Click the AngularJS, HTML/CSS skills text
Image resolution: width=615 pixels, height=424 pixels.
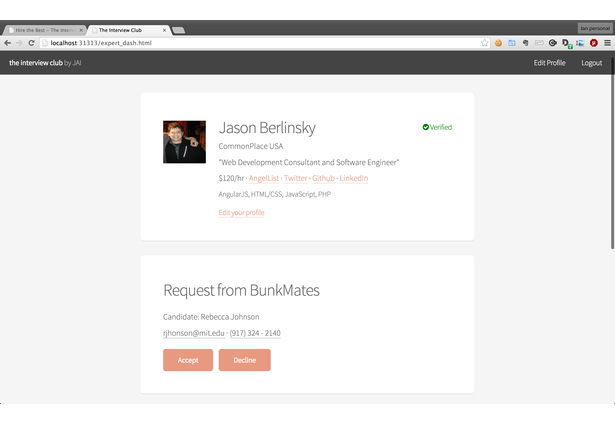point(275,194)
